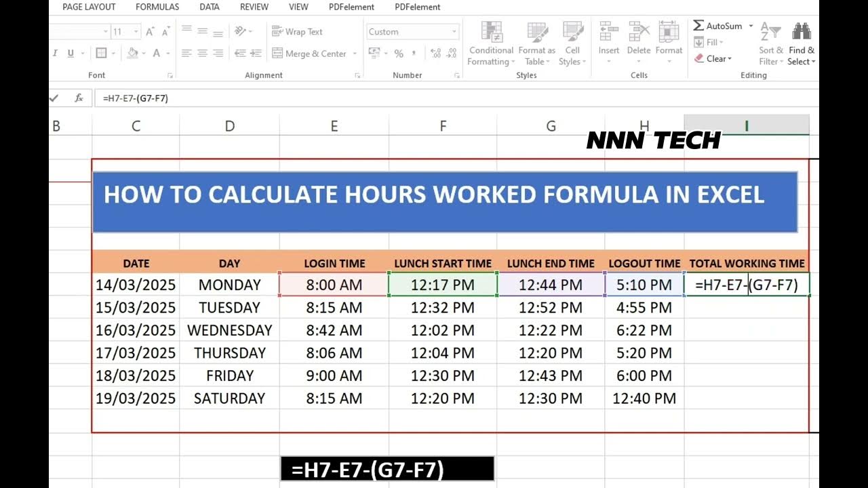Screen dimensions: 868x488
Task: Open Alignment dialog launcher
Action: (357, 76)
